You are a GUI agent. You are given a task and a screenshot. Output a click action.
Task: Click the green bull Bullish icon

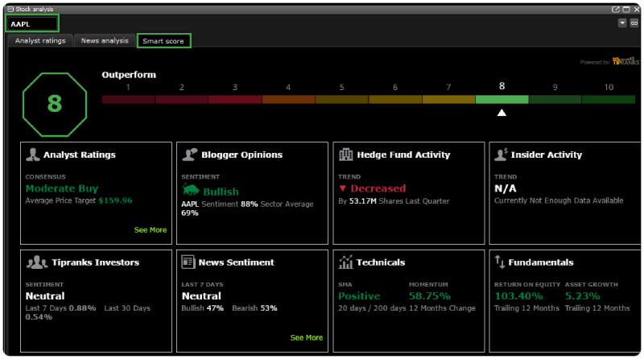point(191,190)
